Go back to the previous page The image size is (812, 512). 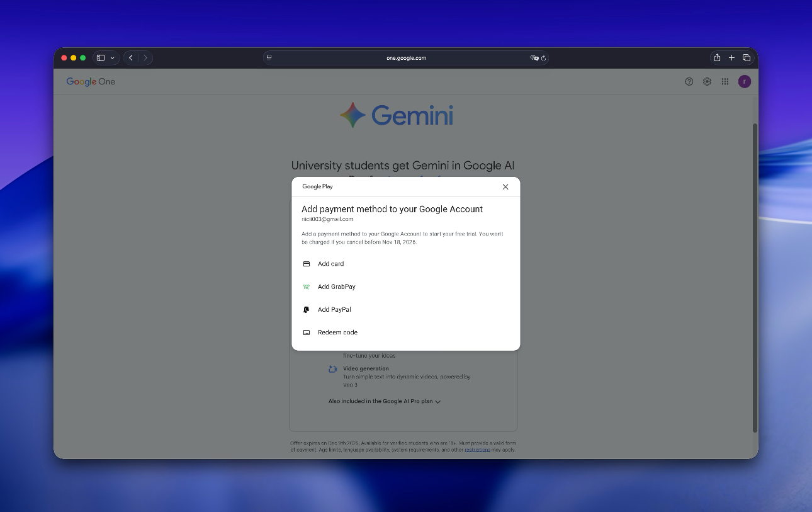(x=131, y=58)
